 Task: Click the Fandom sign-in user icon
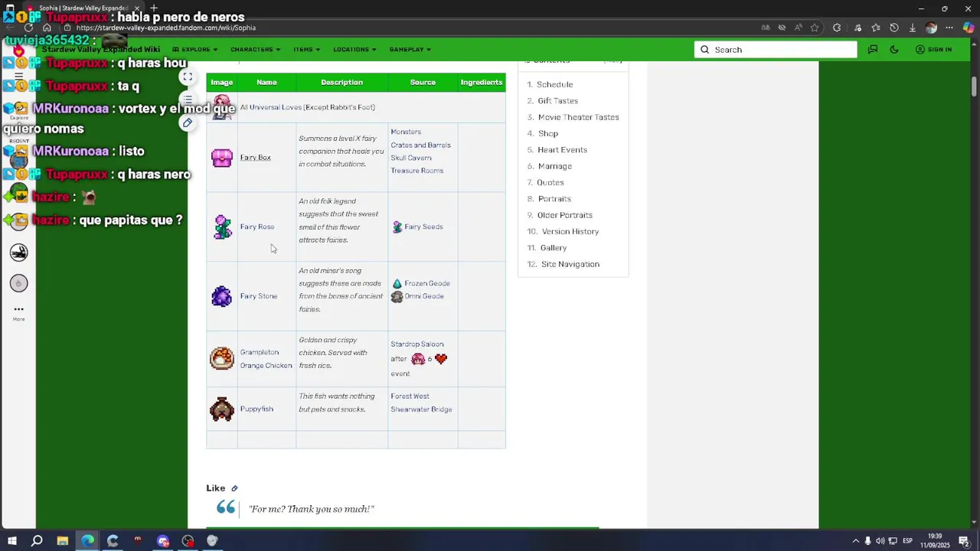coord(920,50)
